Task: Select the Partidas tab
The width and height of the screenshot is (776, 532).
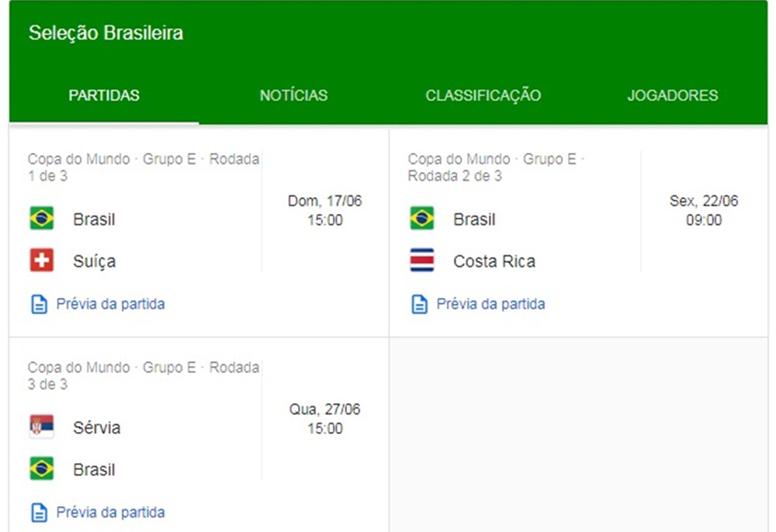Action: click(x=104, y=96)
